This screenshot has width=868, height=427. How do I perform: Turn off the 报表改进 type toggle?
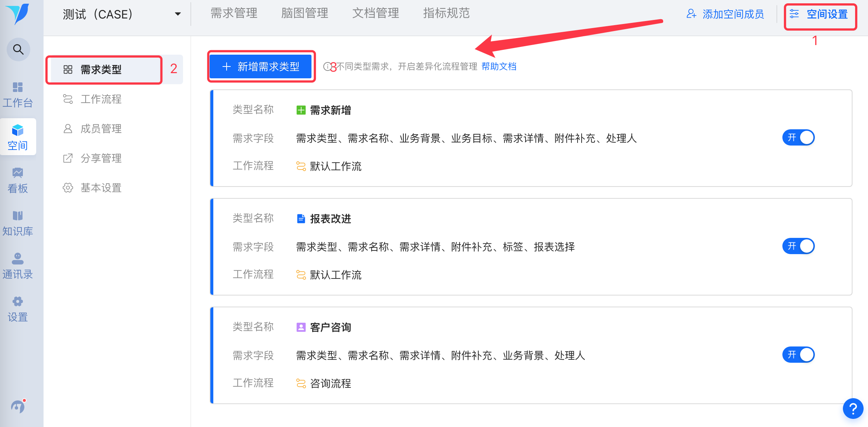click(798, 246)
